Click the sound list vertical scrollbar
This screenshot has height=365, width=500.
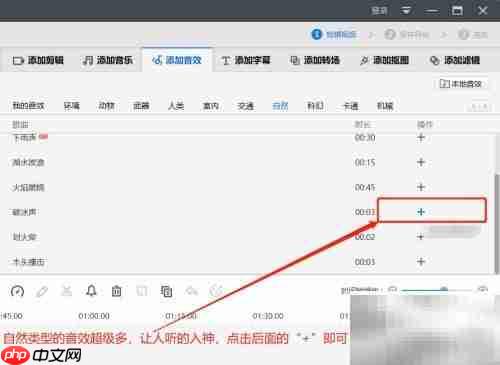pos(497,223)
